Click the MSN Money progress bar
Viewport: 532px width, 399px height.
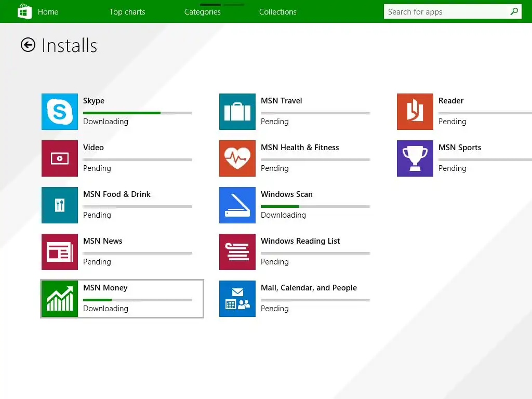coord(137,300)
